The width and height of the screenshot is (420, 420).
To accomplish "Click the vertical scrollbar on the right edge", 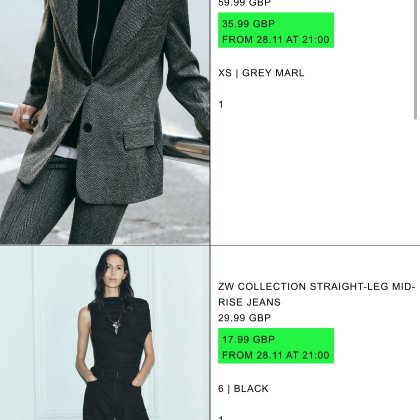I will click(x=415, y=60).
